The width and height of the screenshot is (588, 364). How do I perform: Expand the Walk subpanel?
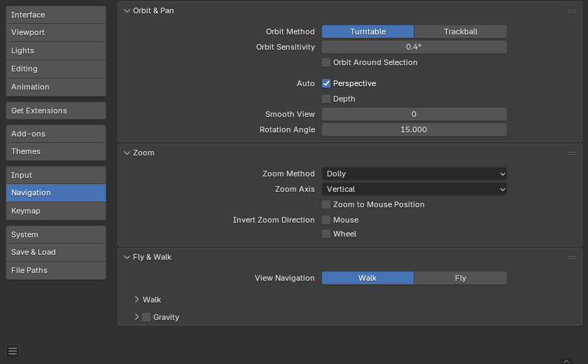(136, 300)
